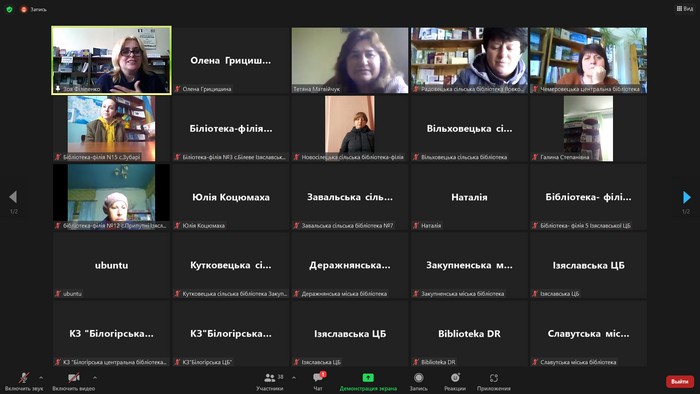Start Демонстрация экрана screen share
The width and height of the screenshot is (700, 394).
[x=368, y=382]
